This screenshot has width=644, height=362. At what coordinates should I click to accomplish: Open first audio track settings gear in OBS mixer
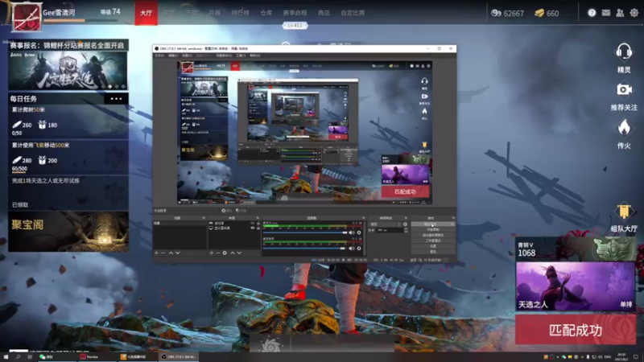pyautogui.click(x=359, y=232)
